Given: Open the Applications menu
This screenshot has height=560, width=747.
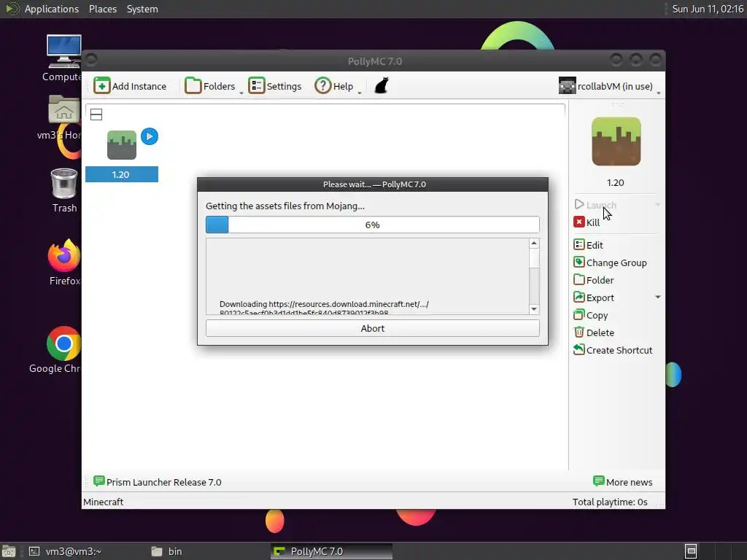Looking at the screenshot, I should click(52, 9).
